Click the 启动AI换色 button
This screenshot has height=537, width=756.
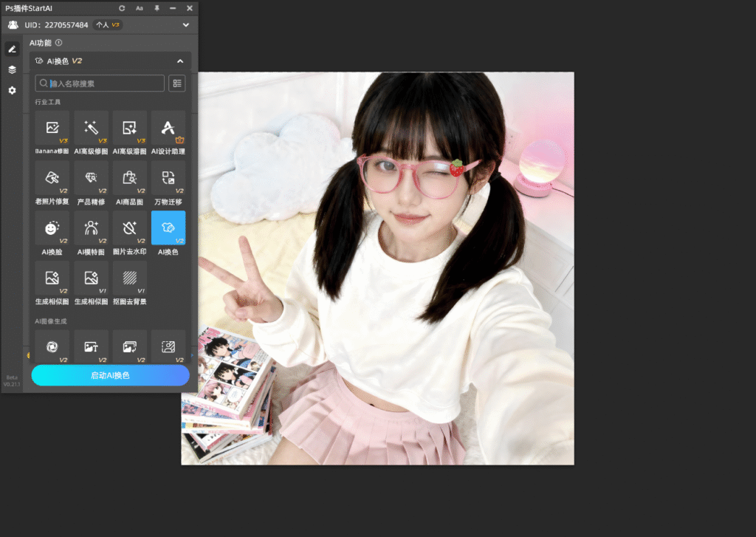point(110,375)
